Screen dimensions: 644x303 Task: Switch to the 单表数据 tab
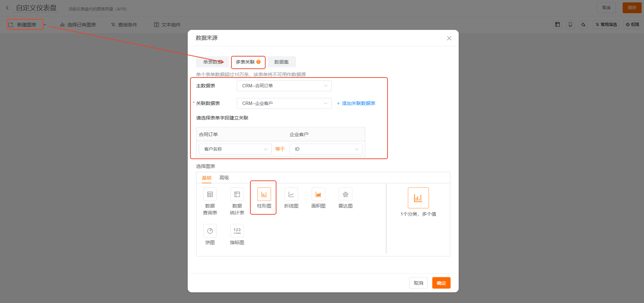coord(212,62)
